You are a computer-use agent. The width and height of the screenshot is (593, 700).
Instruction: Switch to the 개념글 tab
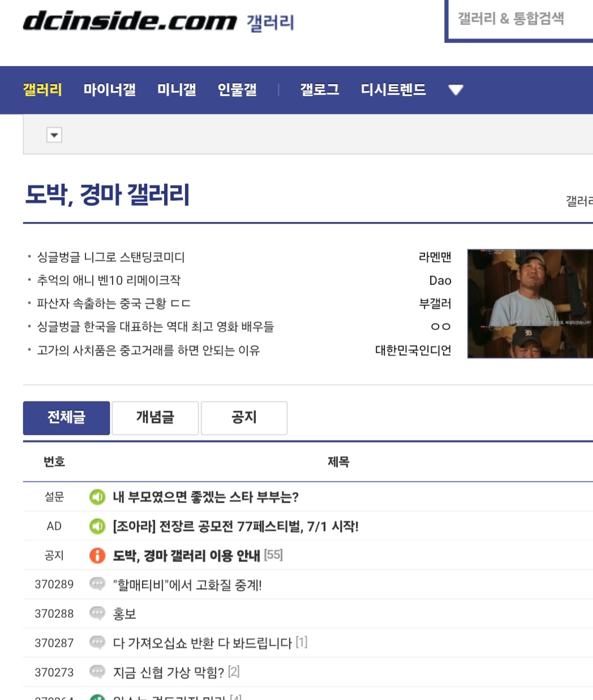155,418
